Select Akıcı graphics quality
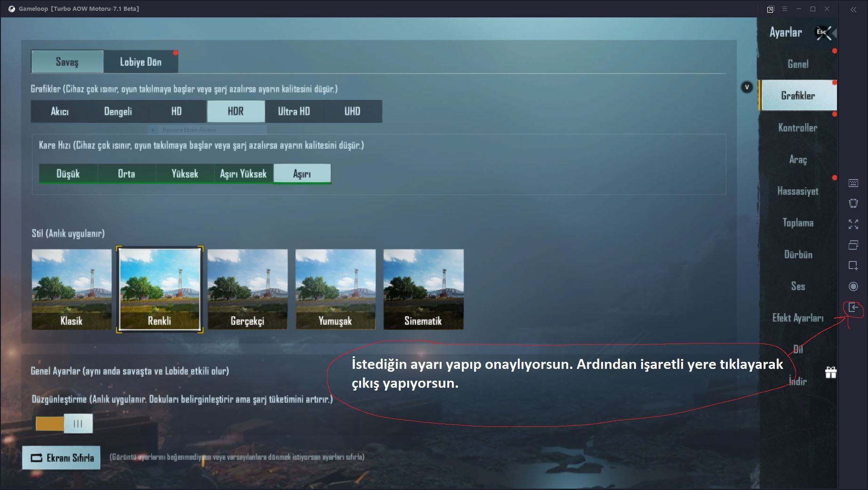Image resolution: width=868 pixels, height=490 pixels. click(x=60, y=112)
